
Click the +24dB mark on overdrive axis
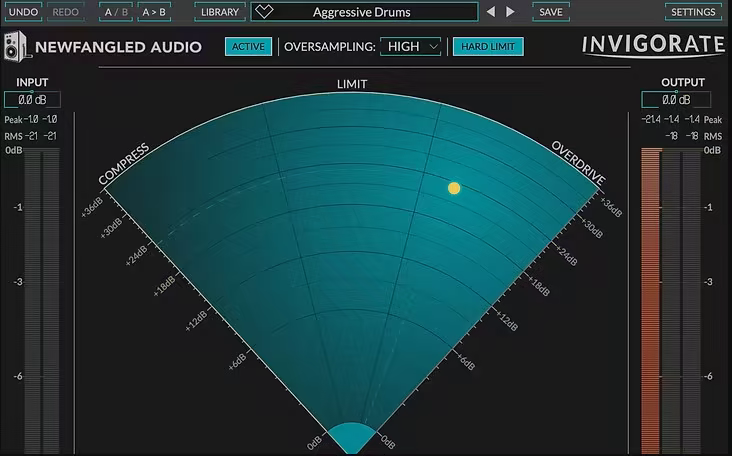(x=566, y=256)
